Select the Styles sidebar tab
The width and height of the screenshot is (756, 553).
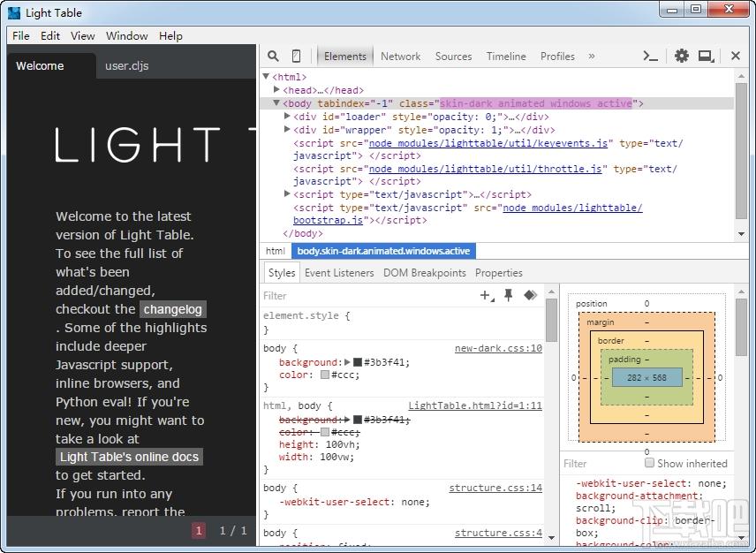click(282, 272)
